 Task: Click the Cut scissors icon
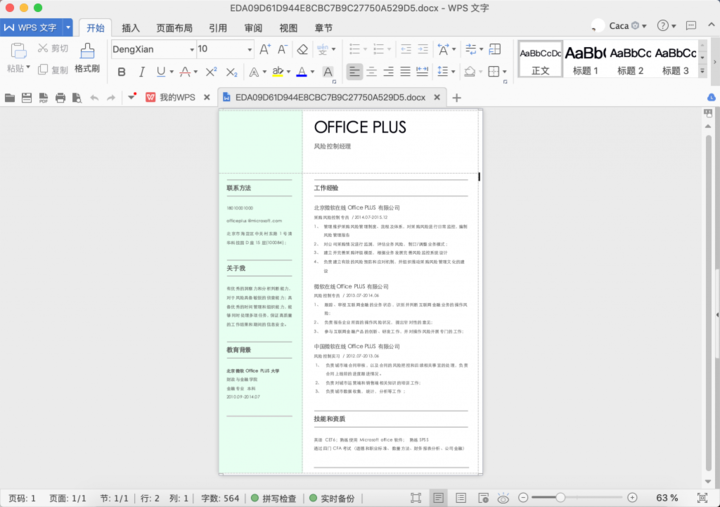(x=43, y=48)
